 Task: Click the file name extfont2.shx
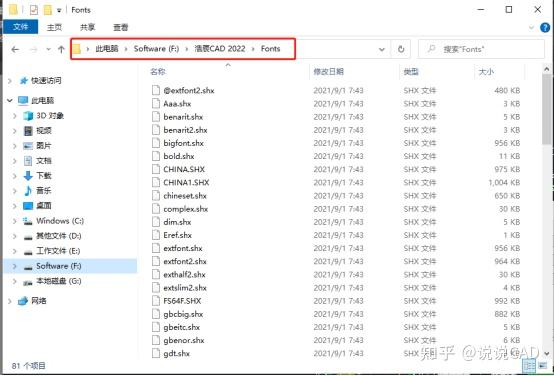185,262
